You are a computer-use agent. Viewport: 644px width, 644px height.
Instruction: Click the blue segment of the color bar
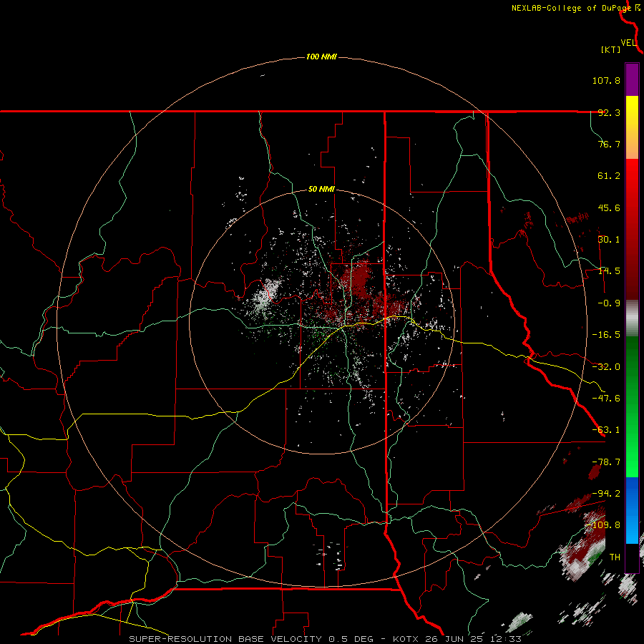[632, 510]
